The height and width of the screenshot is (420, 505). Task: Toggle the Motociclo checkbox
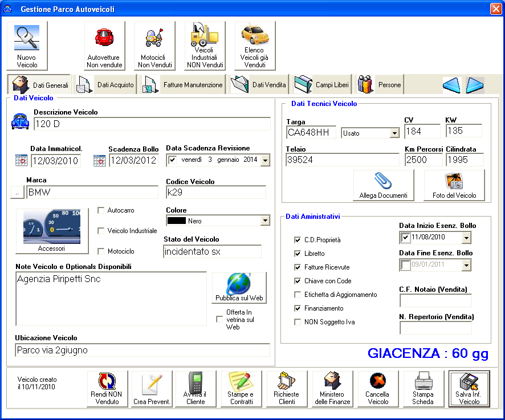[101, 251]
